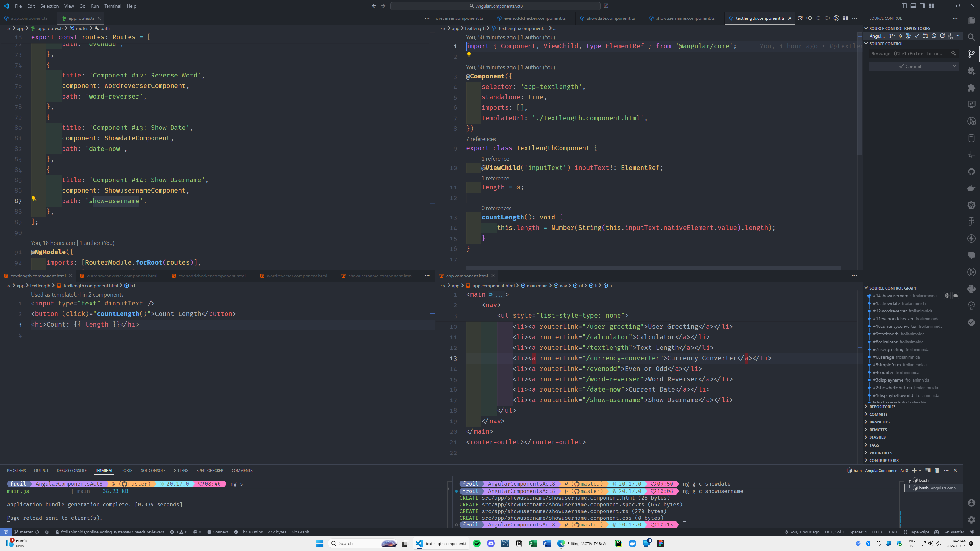Switch to the PROBLEMS panel tab

point(16,470)
